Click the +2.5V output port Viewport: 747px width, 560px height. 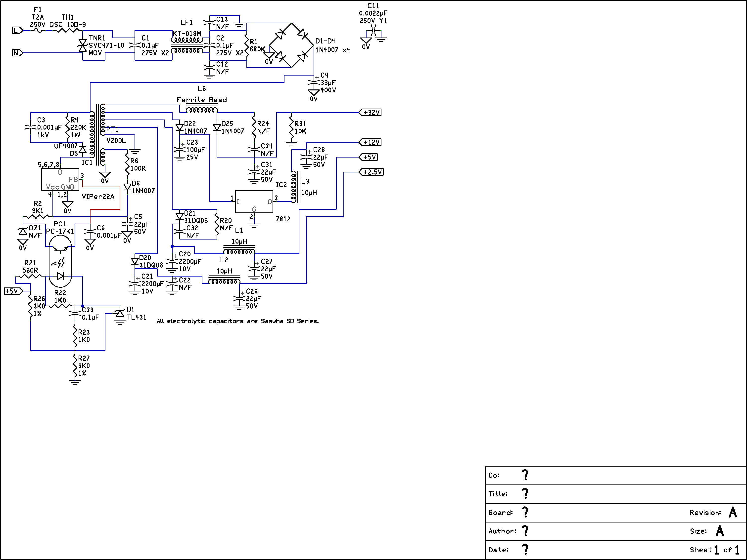[371, 172]
